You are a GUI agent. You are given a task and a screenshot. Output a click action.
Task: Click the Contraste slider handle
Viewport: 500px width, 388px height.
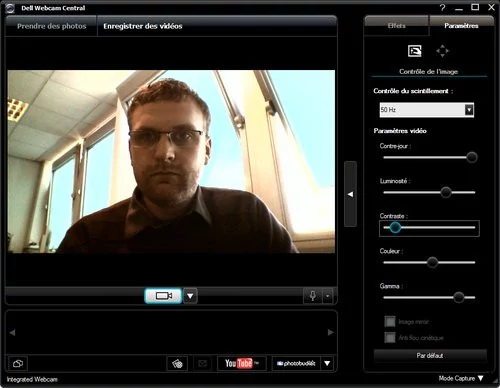(395, 228)
